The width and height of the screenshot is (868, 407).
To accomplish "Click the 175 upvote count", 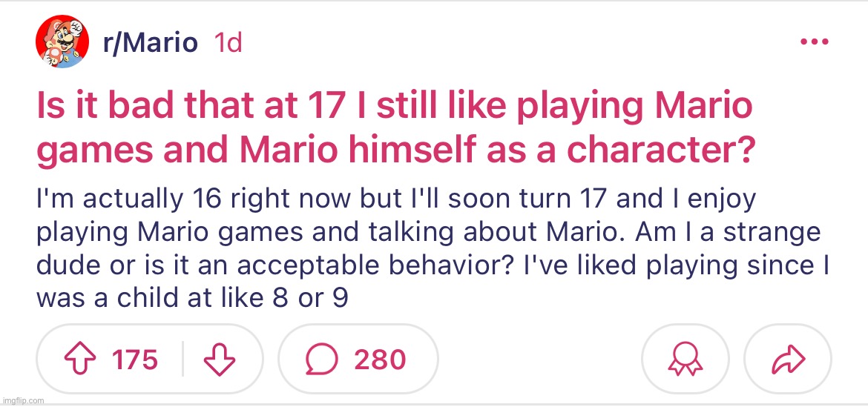I will click(x=135, y=360).
